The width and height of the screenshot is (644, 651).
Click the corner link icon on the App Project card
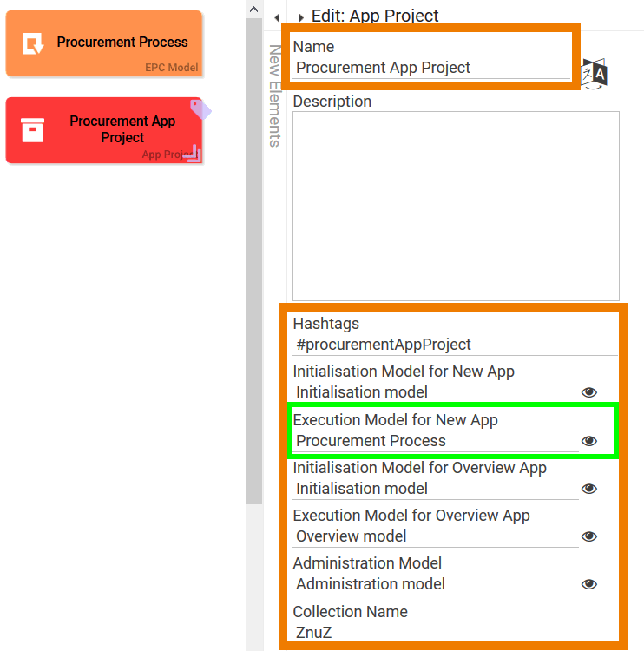[194, 155]
